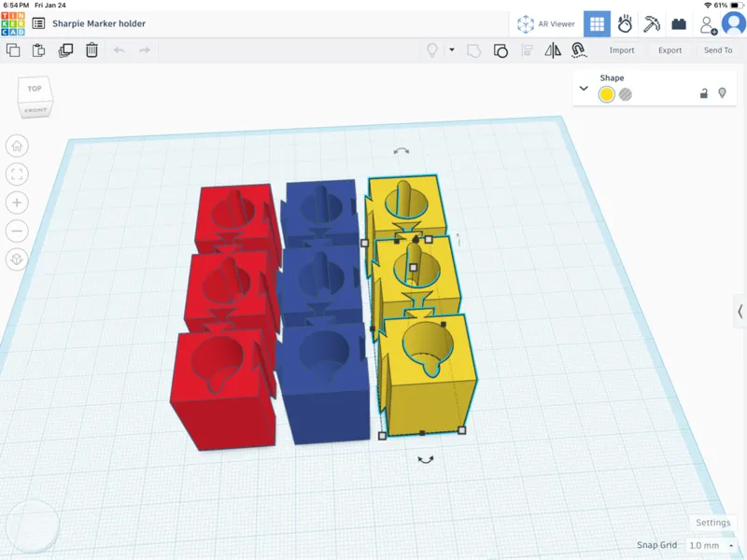Hide selected shape with lightbulb
The width and height of the screenshot is (747, 560).
(x=722, y=92)
